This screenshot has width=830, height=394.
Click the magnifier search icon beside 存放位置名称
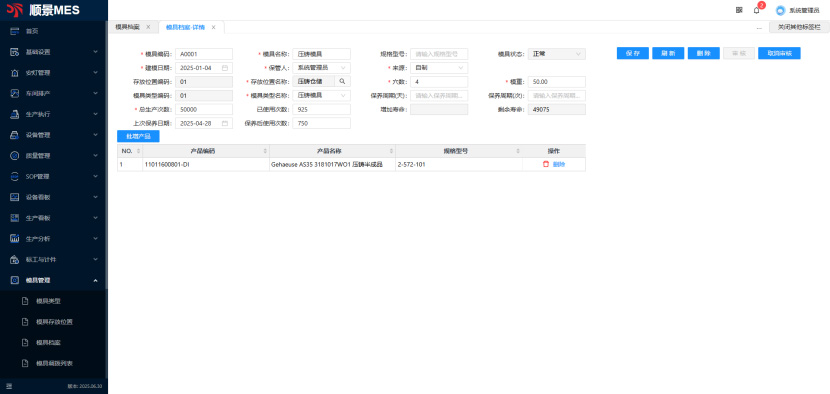342,82
